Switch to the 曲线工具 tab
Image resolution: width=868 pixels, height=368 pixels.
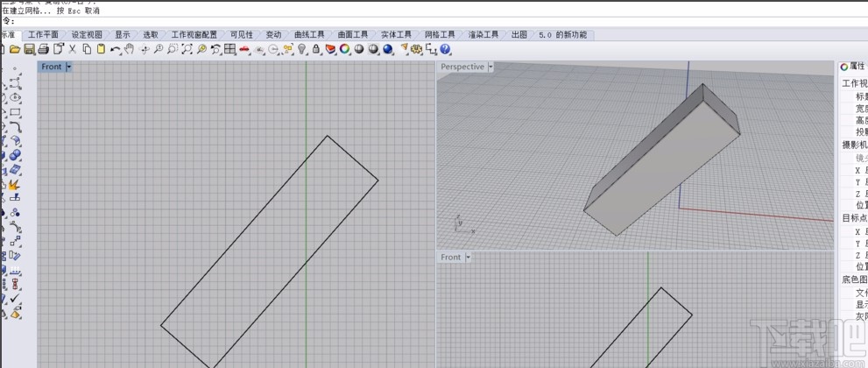coord(309,35)
